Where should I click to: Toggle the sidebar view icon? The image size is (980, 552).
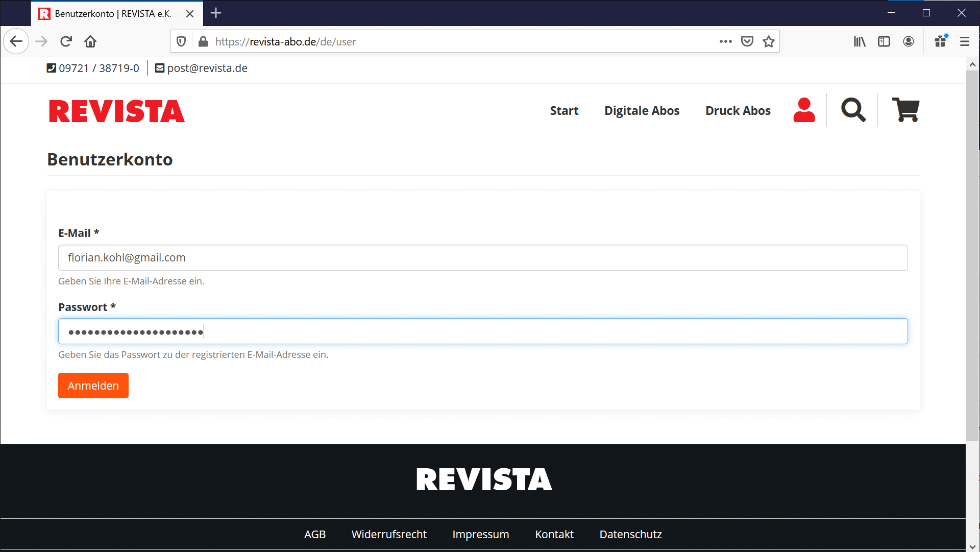pyautogui.click(x=884, y=41)
